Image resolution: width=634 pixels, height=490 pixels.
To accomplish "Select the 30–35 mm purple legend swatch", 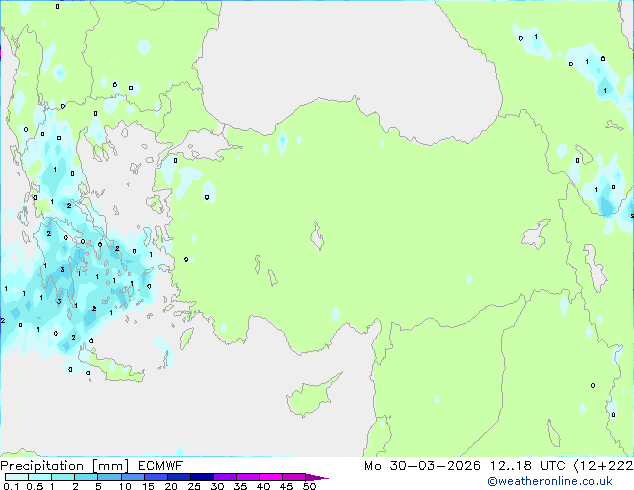I will (x=224, y=477).
